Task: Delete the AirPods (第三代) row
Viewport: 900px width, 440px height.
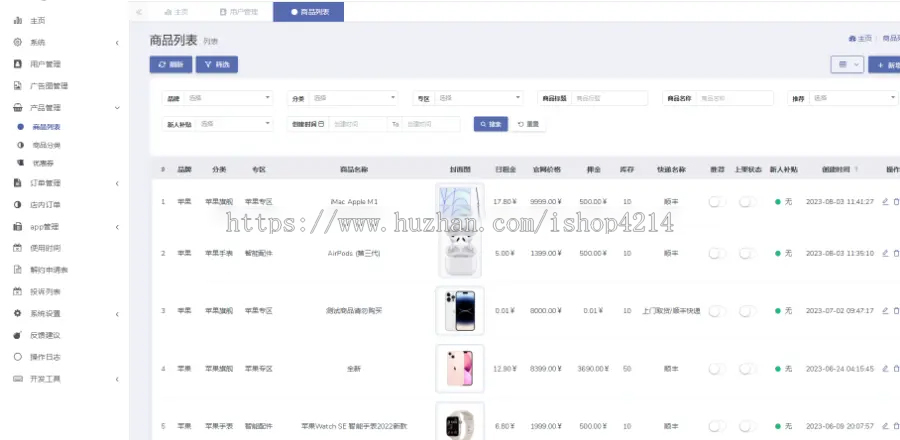Action: coord(896,253)
